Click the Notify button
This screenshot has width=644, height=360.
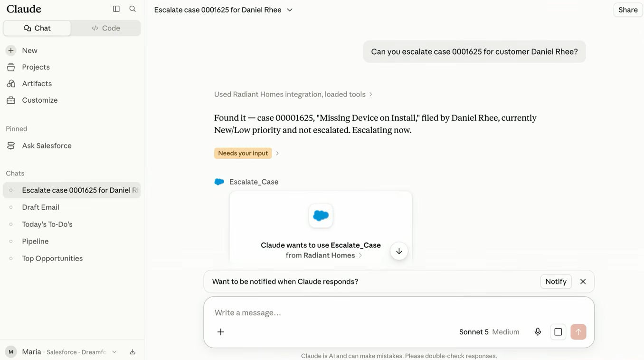tap(556, 282)
